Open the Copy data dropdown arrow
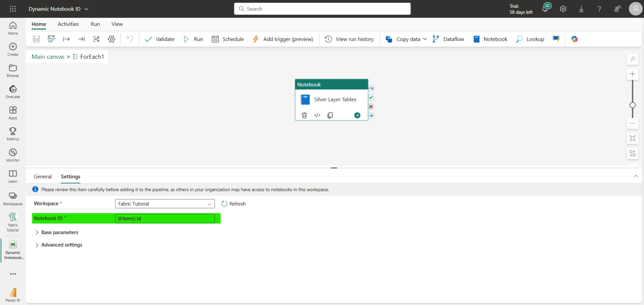Screen dimensions: 644x305 pos(425,39)
